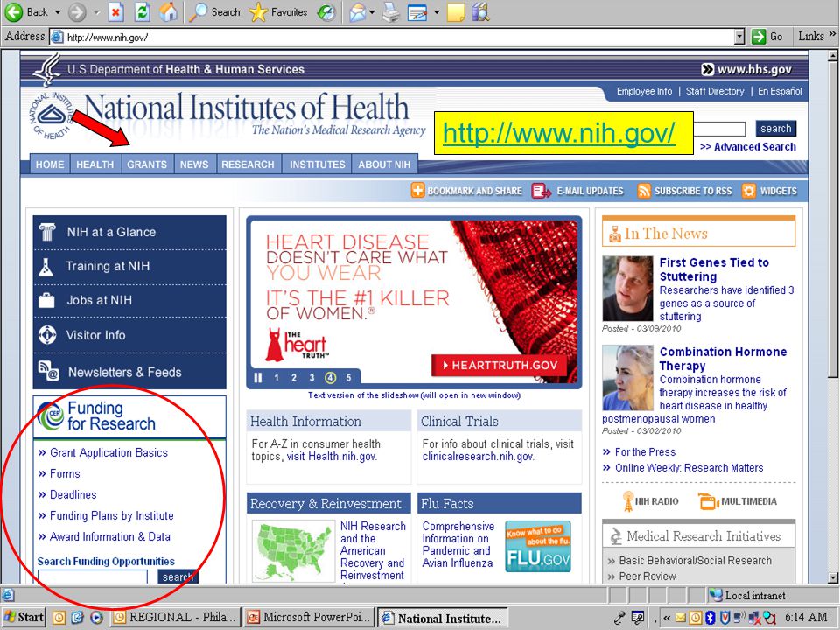
Task: Open the Edit icon dropdown arrow
Action: (437, 11)
